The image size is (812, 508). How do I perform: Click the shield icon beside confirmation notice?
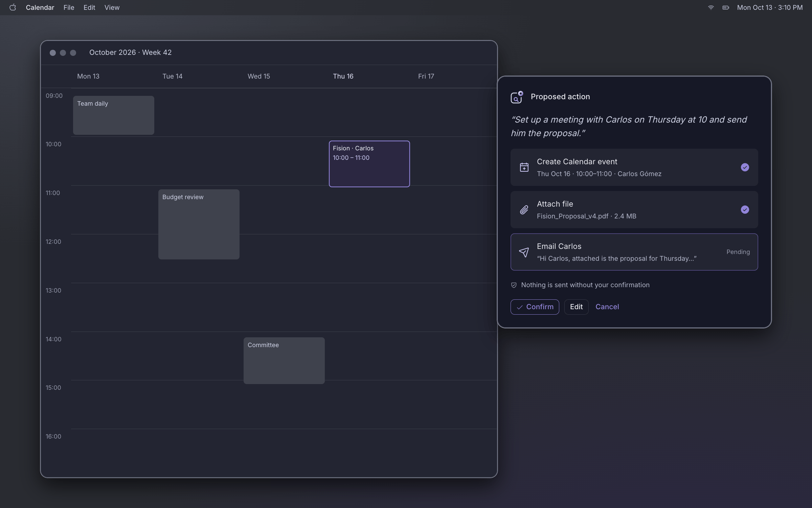514,285
